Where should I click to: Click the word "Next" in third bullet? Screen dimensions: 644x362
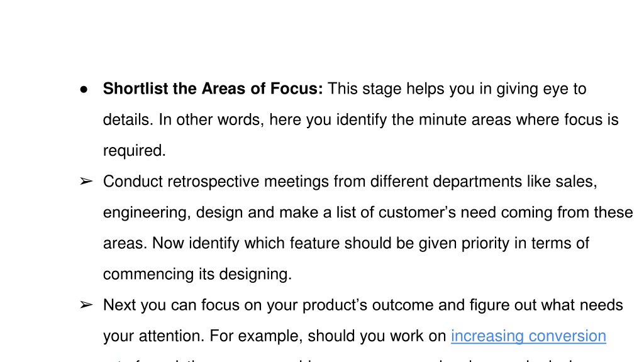(119, 305)
